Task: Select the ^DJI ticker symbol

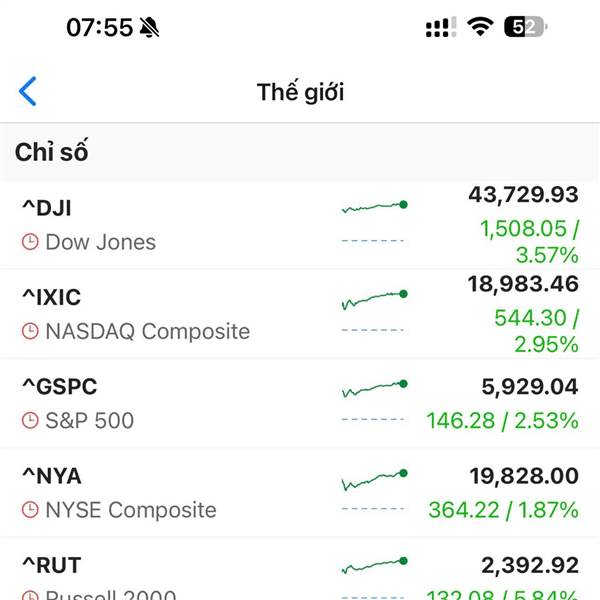Action: 47,208
